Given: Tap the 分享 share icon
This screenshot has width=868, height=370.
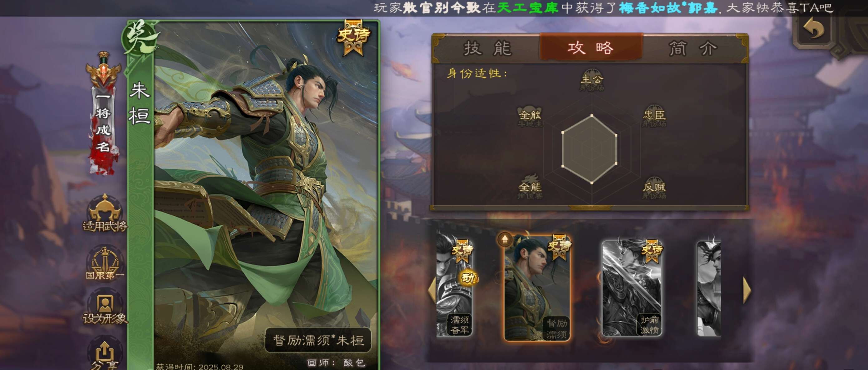Looking at the screenshot, I should click(105, 354).
